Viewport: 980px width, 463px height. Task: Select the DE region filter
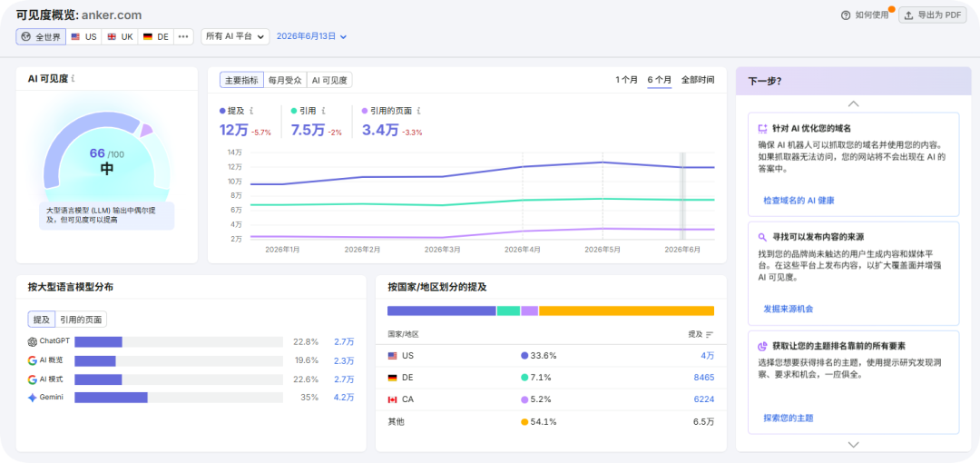pos(156,36)
